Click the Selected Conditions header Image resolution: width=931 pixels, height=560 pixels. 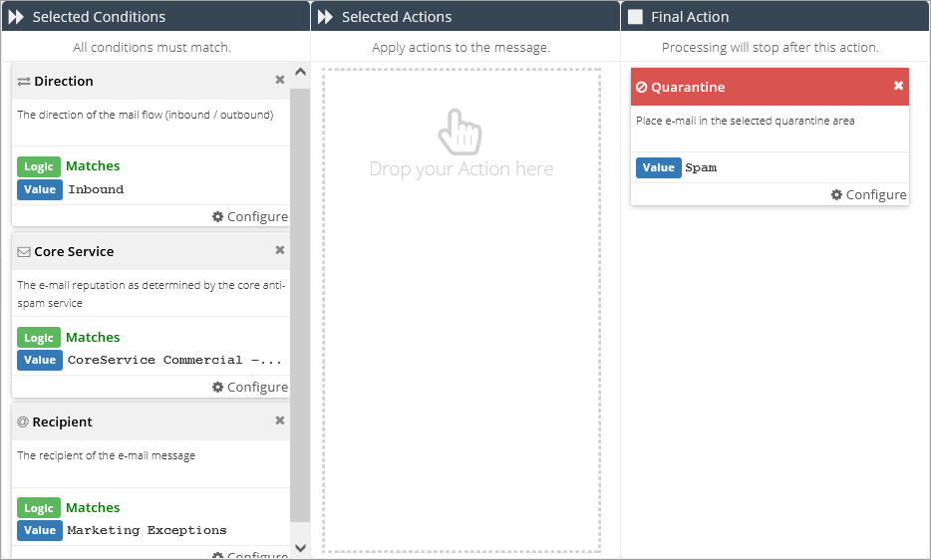(99, 17)
